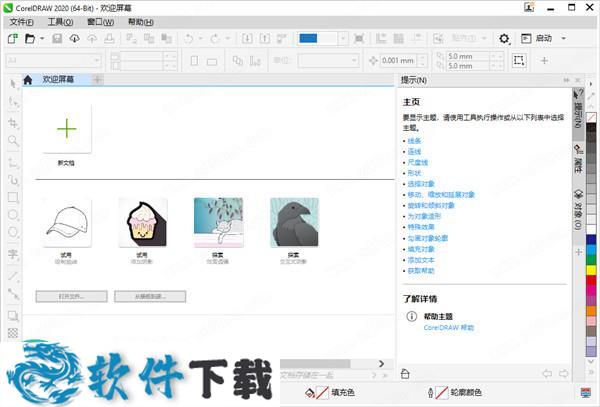Click the Print icon in toolbar
Screen dimensions: 600x407
tap(109, 39)
